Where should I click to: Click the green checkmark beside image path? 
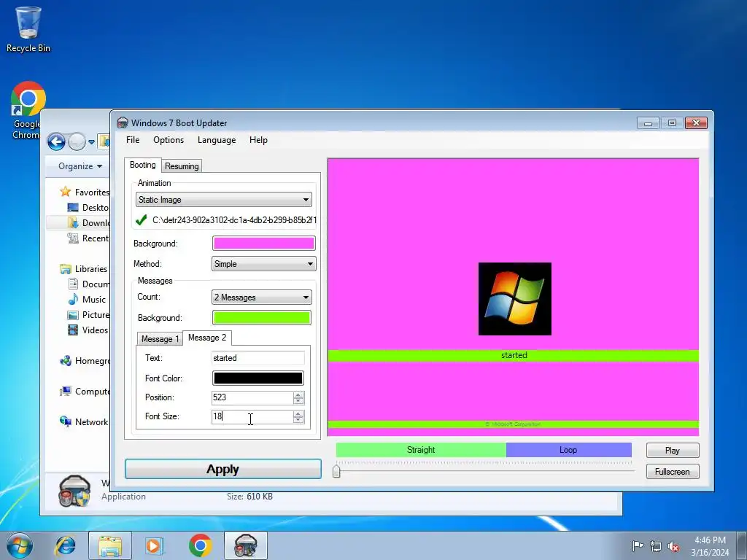[x=141, y=220]
